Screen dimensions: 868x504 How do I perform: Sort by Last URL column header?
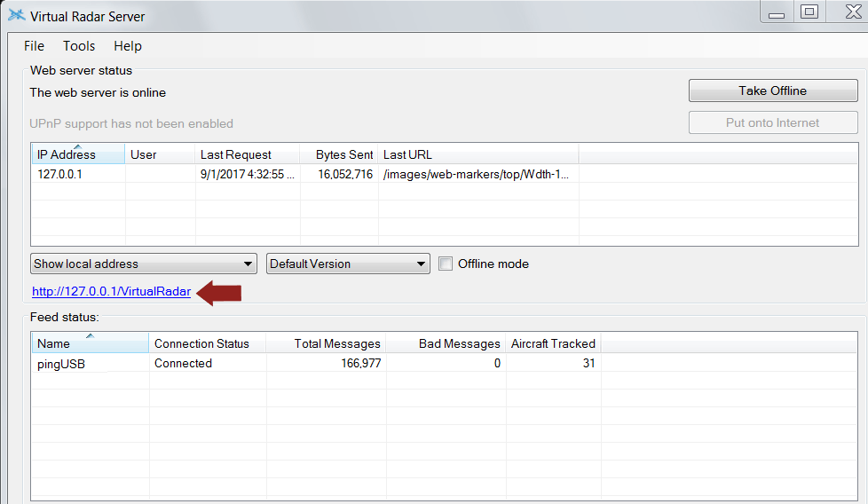pos(478,154)
